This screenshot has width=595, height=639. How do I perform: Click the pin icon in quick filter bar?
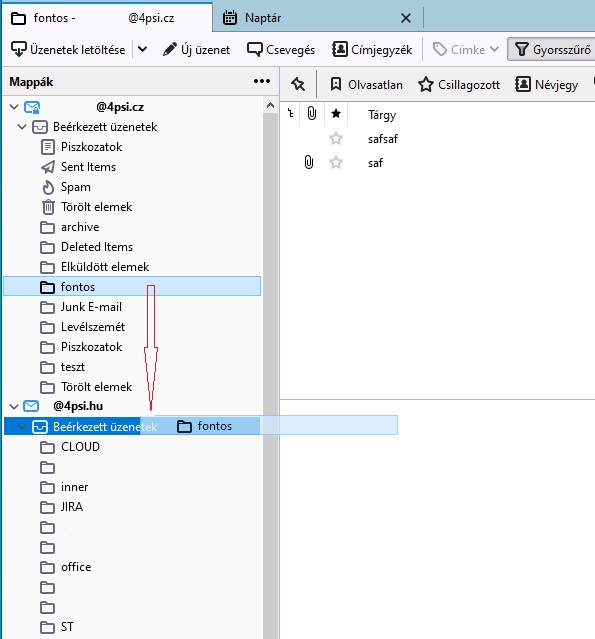coord(298,84)
